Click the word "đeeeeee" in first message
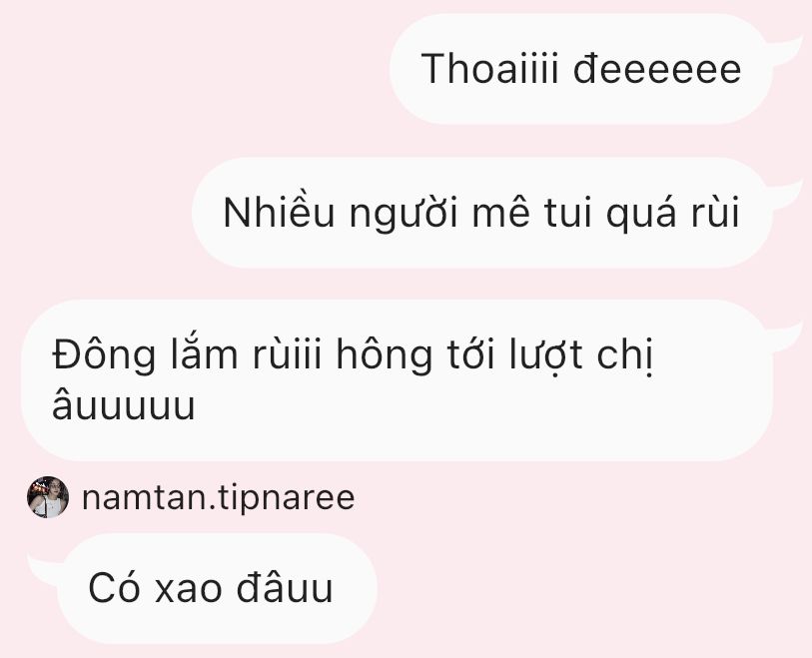Screen dimensions: 812x658 [657, 69]
